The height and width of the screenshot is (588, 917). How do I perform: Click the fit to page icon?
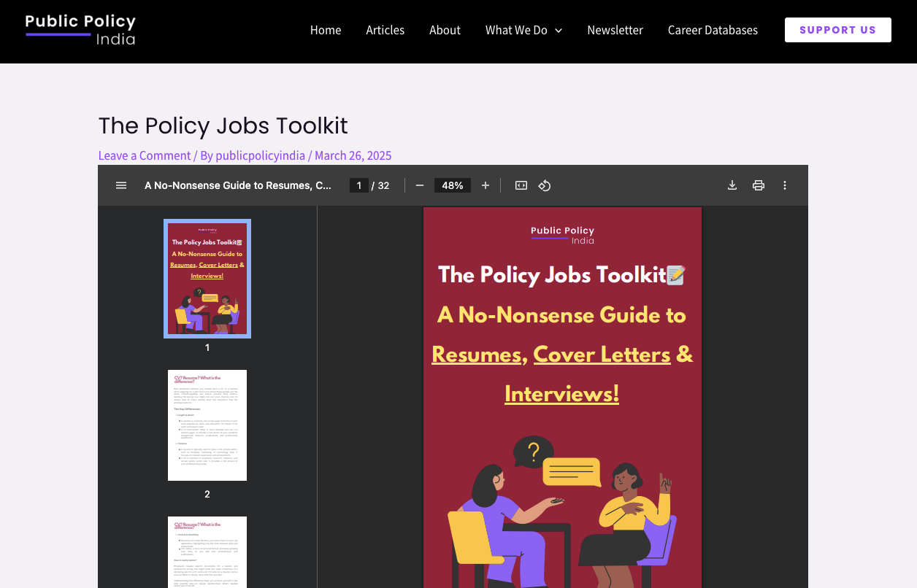pos(521,185)
